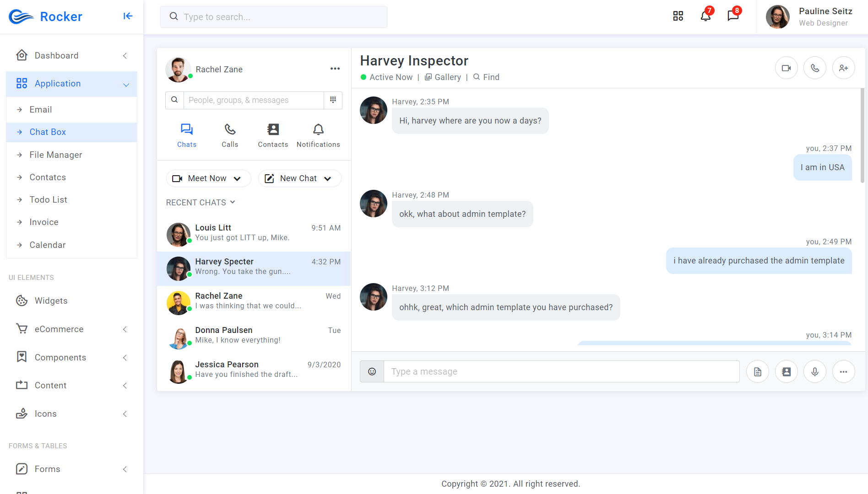Expand the Recent Chats filter
The image size is (868, 494).
click(201, 202)
